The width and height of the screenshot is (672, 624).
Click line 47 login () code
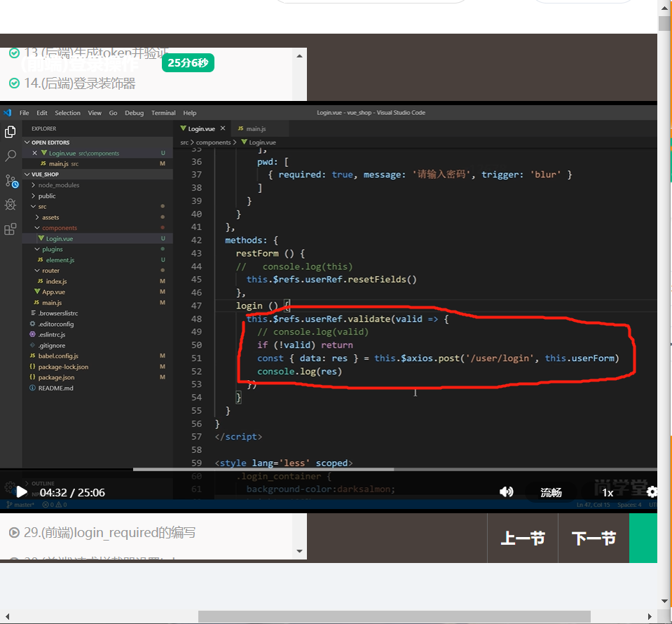(x=263, y=306)
